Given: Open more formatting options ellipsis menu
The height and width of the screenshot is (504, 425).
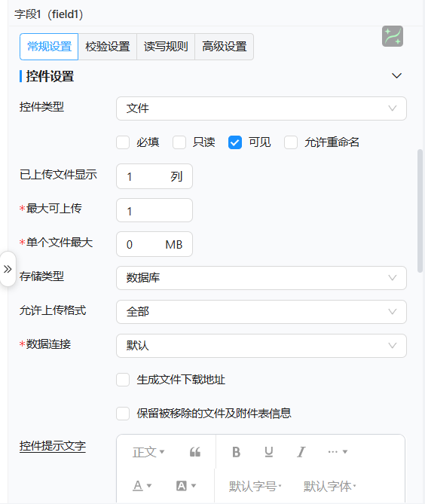Looking at the screenshot, I should 338,452.
